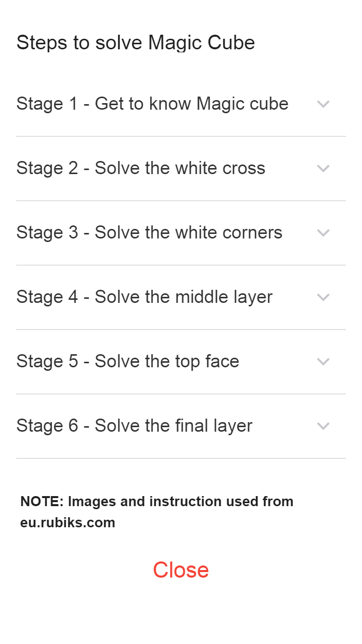Click the chevron icon next to Stage 6
Viewport: 362px width, 644px height.
click(x=323, y=426)
